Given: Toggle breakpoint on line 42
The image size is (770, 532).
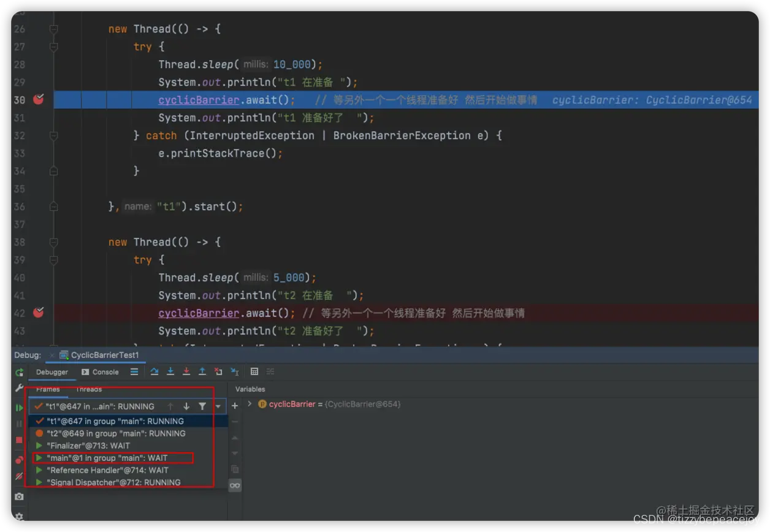Looking at the screenshot, I should click(x=39, y=313).
